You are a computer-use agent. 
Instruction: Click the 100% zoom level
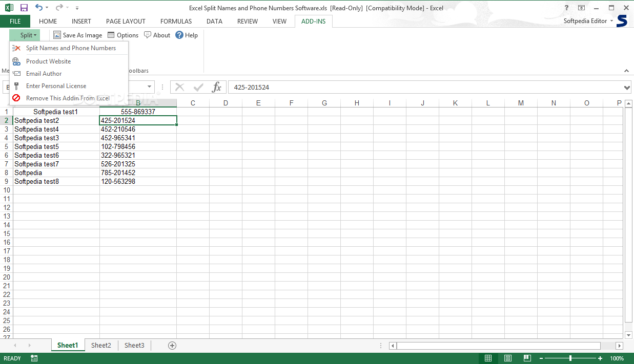617,358
